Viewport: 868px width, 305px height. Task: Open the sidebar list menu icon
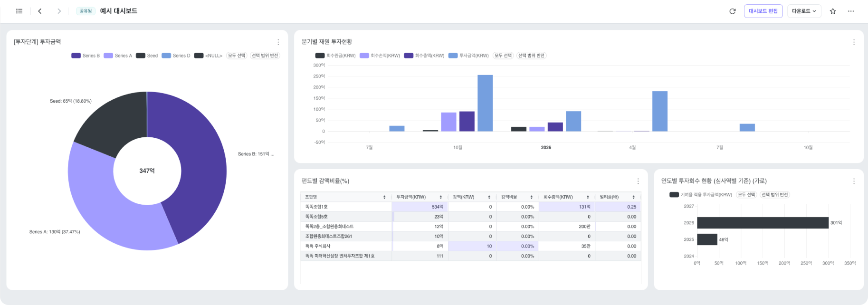19,11
